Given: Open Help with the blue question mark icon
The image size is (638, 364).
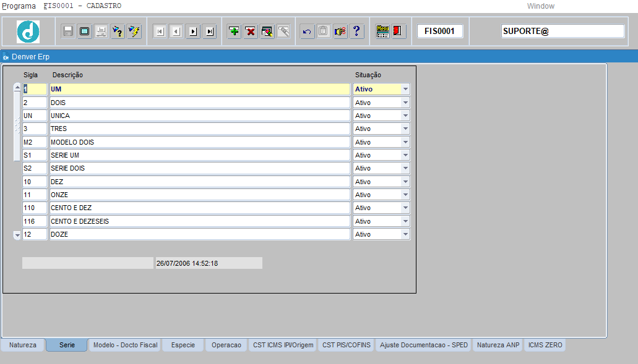Looking at the screenshot, I should [x=356, y=32].
